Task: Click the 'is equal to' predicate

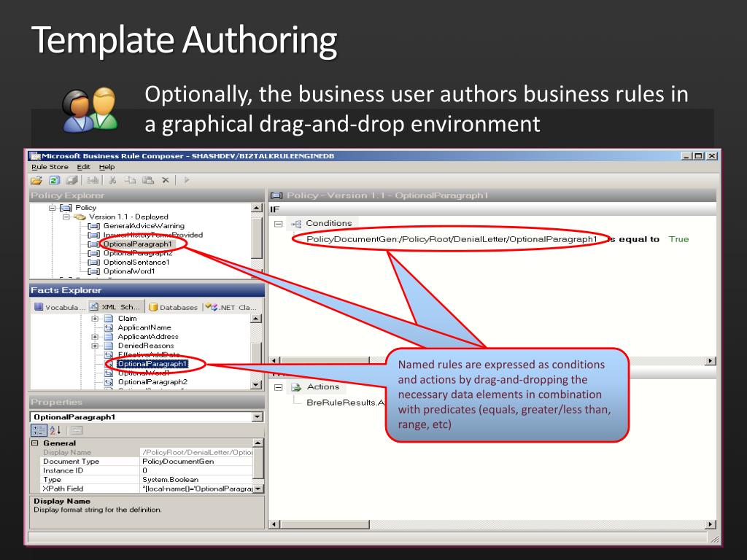Action: coord(634,239)
